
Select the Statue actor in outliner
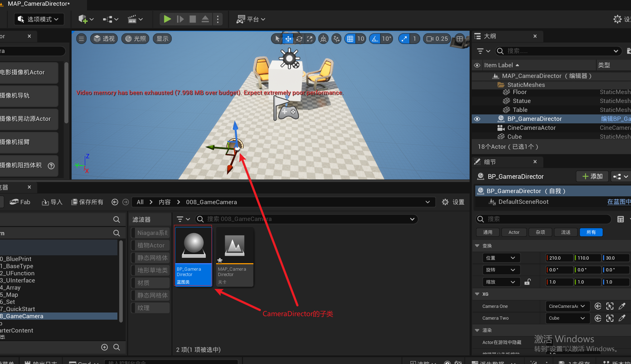point(521,101)
